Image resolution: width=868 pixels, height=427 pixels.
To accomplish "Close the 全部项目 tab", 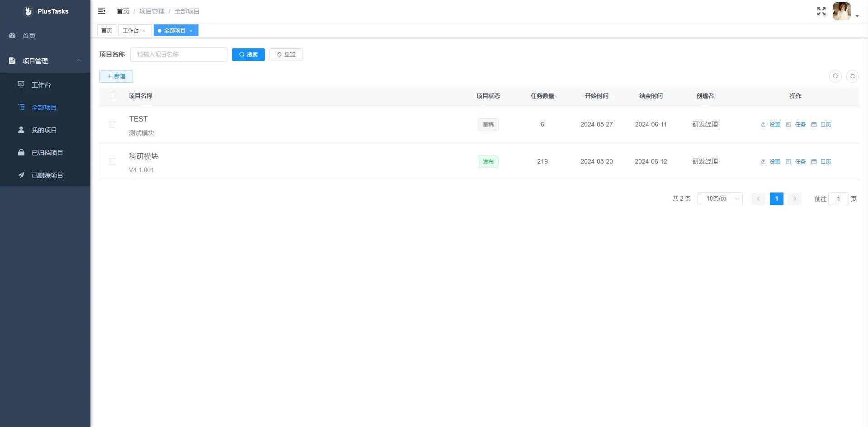I will coord(191,31).
